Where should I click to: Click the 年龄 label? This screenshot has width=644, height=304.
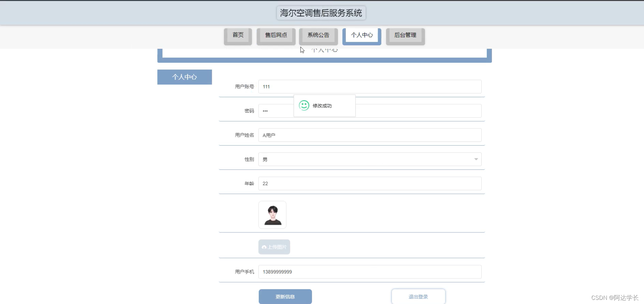[x=249, y=183]
